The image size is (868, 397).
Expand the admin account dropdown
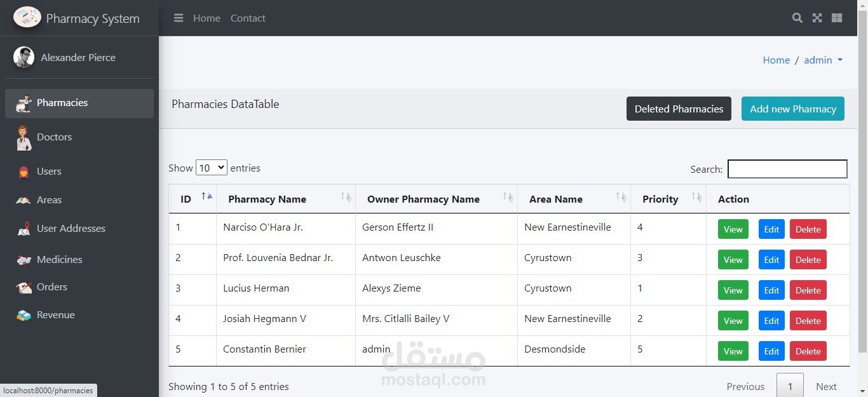(823, 60)
